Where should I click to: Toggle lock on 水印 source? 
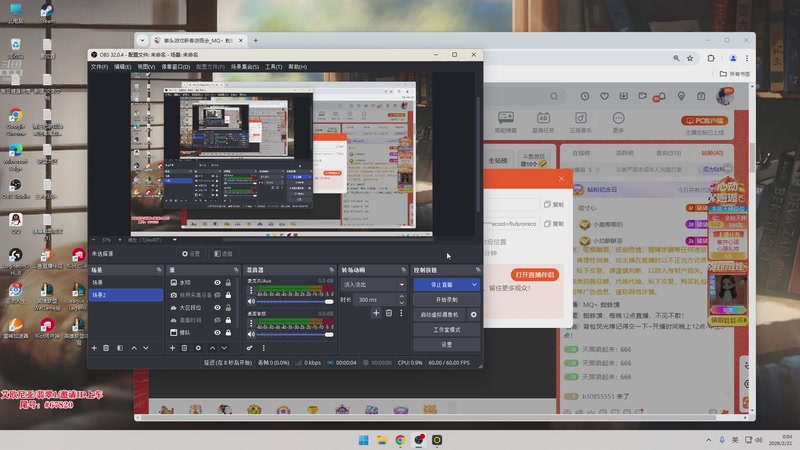229,283
